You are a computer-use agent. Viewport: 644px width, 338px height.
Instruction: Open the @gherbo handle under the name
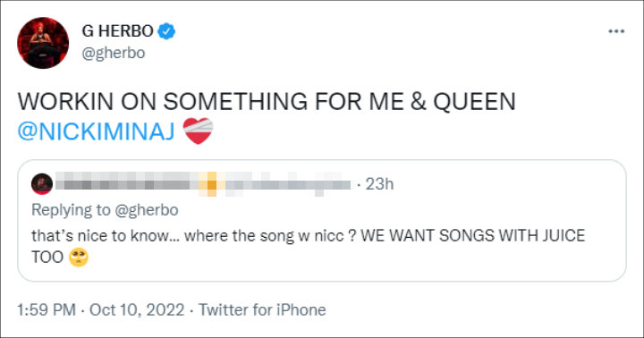(x=114, y=53)
